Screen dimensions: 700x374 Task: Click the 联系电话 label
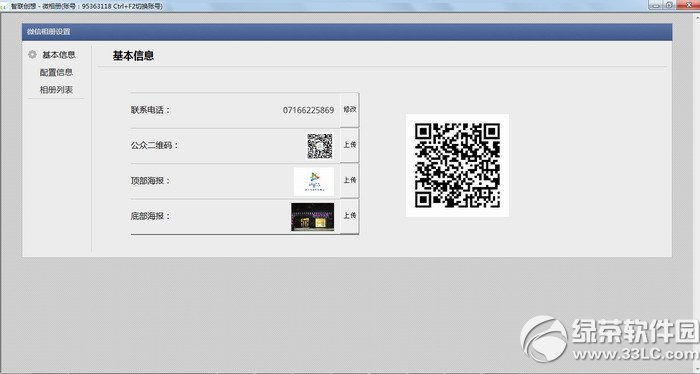pos(150,110)
